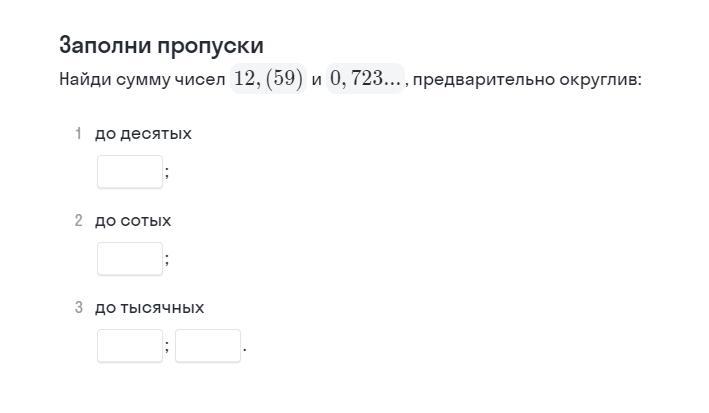Click list number 3 beside "до тысячных"
The image size is (709, 413).
[78, 307]
